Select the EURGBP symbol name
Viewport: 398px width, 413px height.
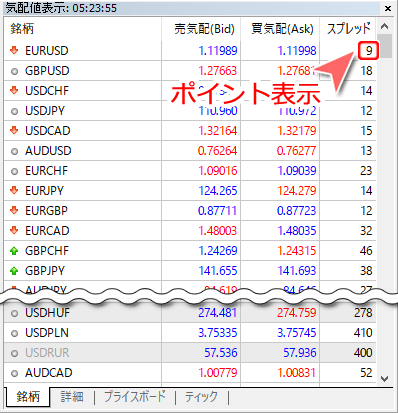[46, 211]
